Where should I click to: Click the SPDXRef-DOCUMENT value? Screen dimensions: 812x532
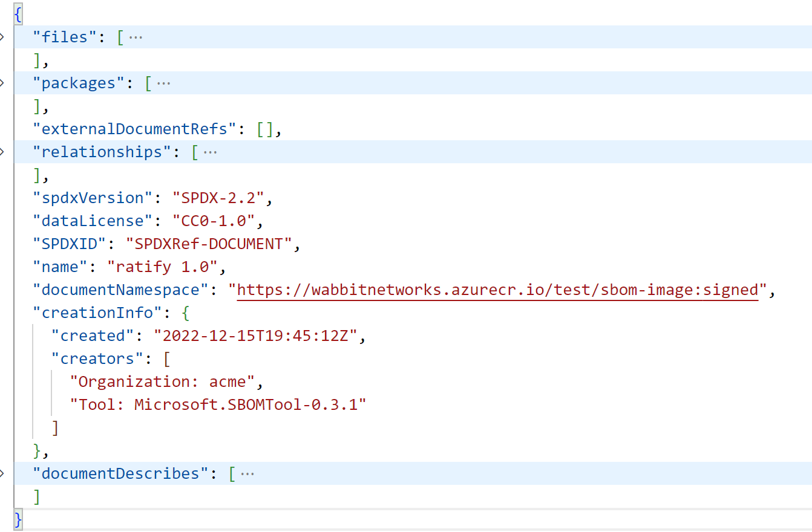click(211, 244)
